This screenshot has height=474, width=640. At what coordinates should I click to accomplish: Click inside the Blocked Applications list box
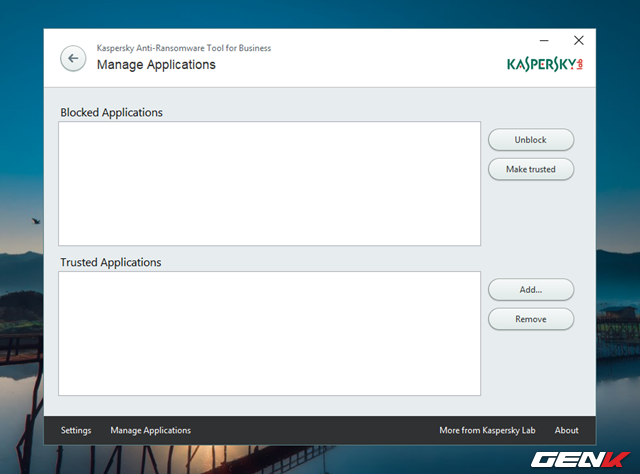pyautogui.click(x=269, y=183)
